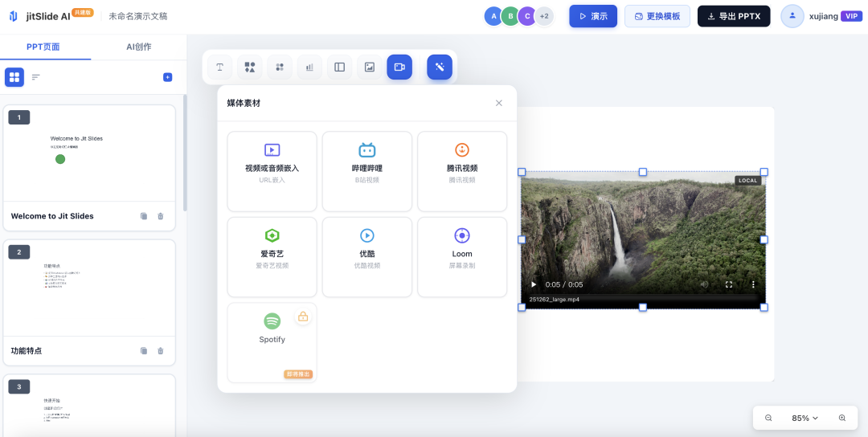Duplicate the Welcome to Jit Slides slide

pos(144,216)
